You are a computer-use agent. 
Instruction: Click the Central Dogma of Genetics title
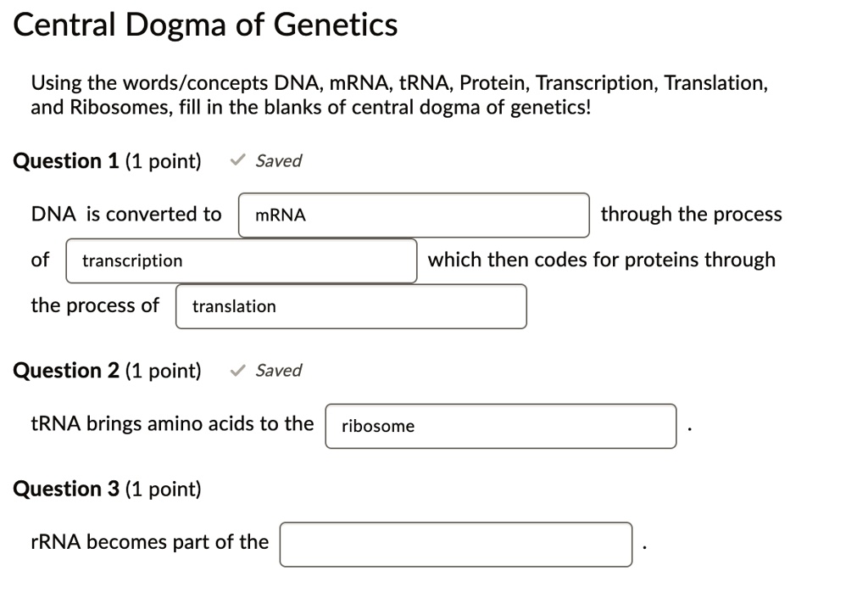coord(206,24)
